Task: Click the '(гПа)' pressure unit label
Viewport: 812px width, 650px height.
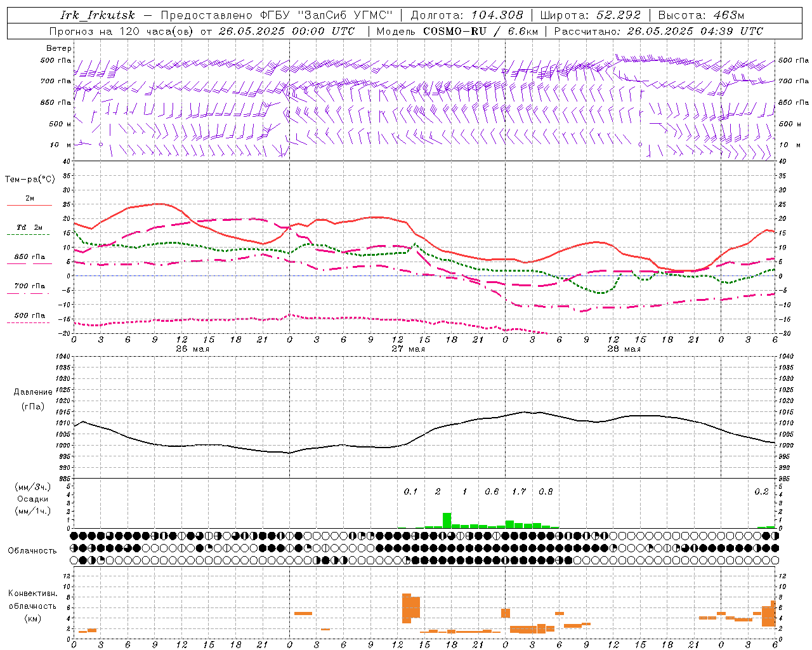Action: coord(33,406)
